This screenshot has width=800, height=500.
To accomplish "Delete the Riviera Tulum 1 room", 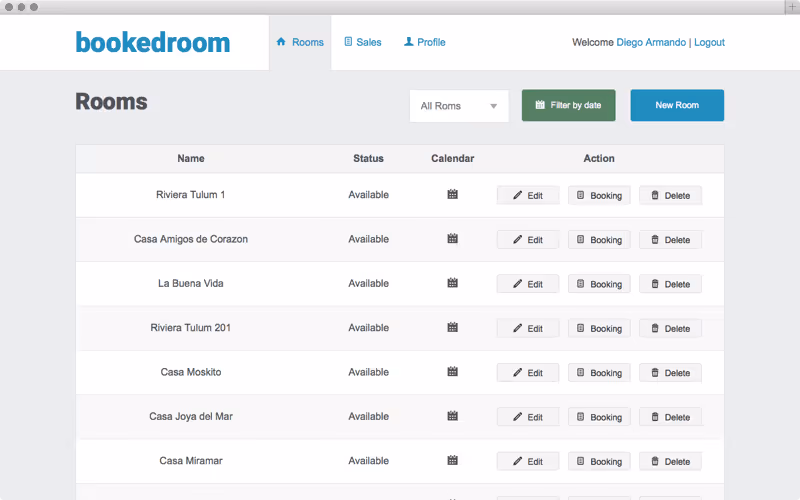I will click(x=670, y=195).
